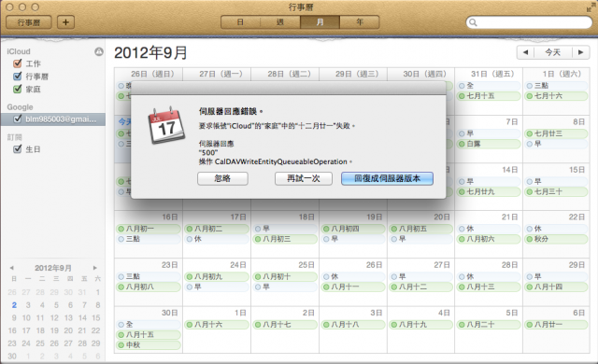
Task: Select the 月 month view tab
Action: 320,22
